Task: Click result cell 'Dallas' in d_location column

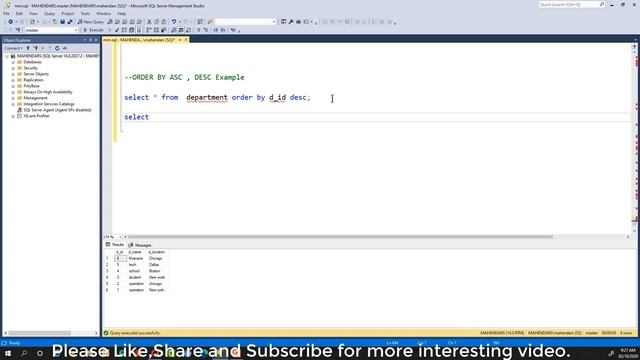Action: point(154,265)
